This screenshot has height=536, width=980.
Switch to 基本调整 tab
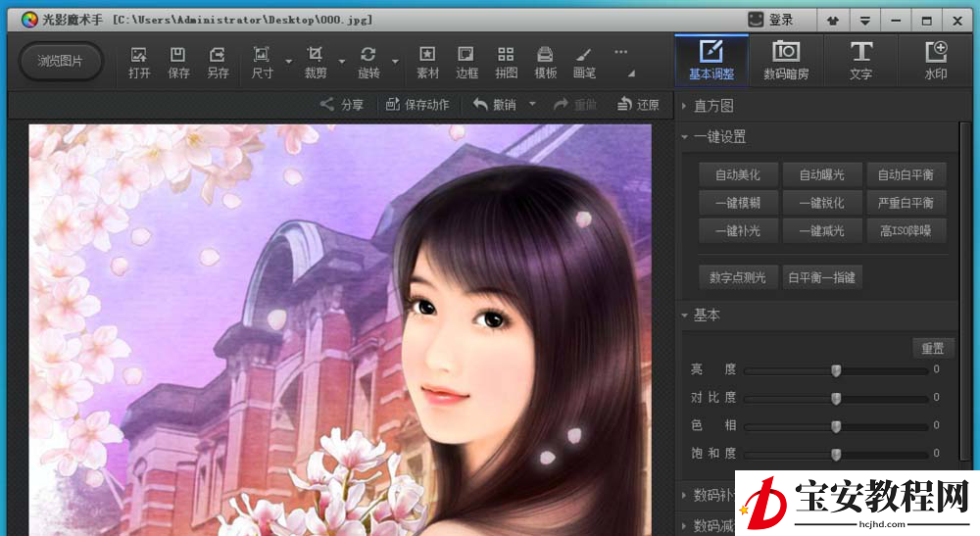[711, 60]
